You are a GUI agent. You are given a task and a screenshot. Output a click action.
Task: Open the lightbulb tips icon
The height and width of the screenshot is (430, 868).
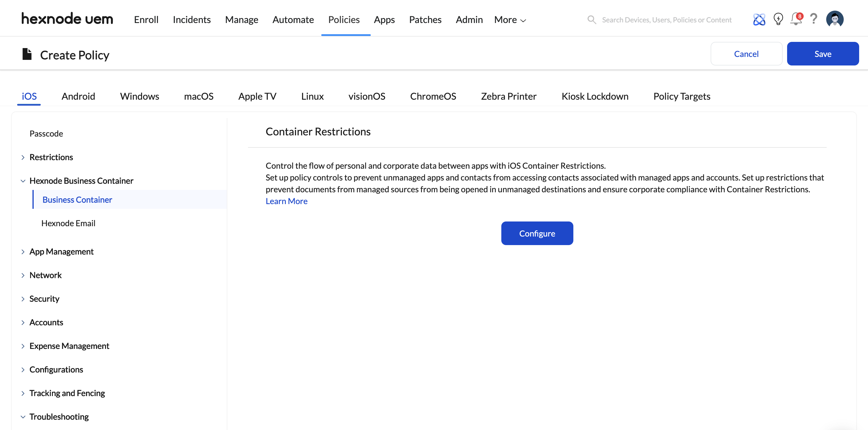coord(778,19)
